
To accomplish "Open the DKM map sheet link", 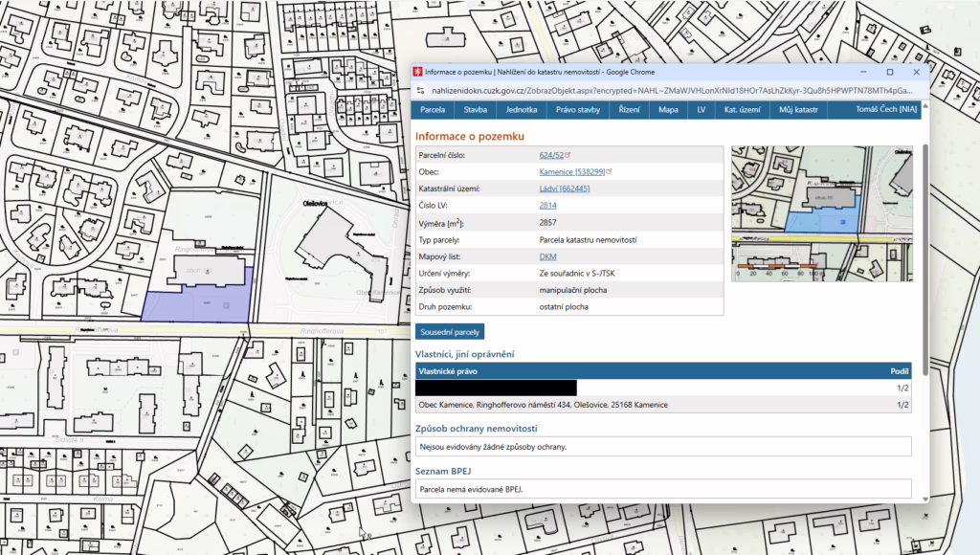I will point(547,256).
